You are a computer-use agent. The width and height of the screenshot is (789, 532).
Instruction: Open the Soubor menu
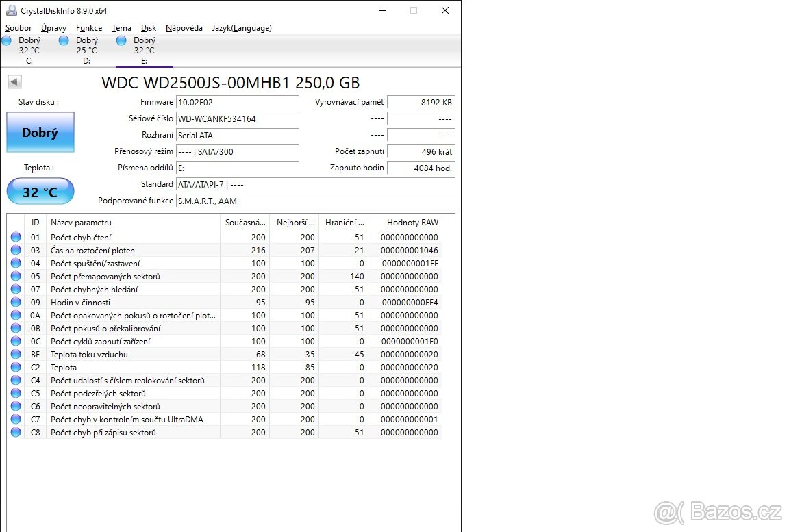tap(18, 28)
